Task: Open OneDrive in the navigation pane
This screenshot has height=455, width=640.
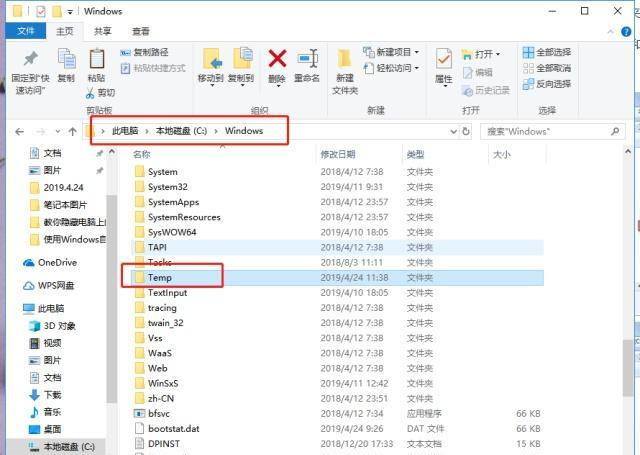Action: (51, 262)
